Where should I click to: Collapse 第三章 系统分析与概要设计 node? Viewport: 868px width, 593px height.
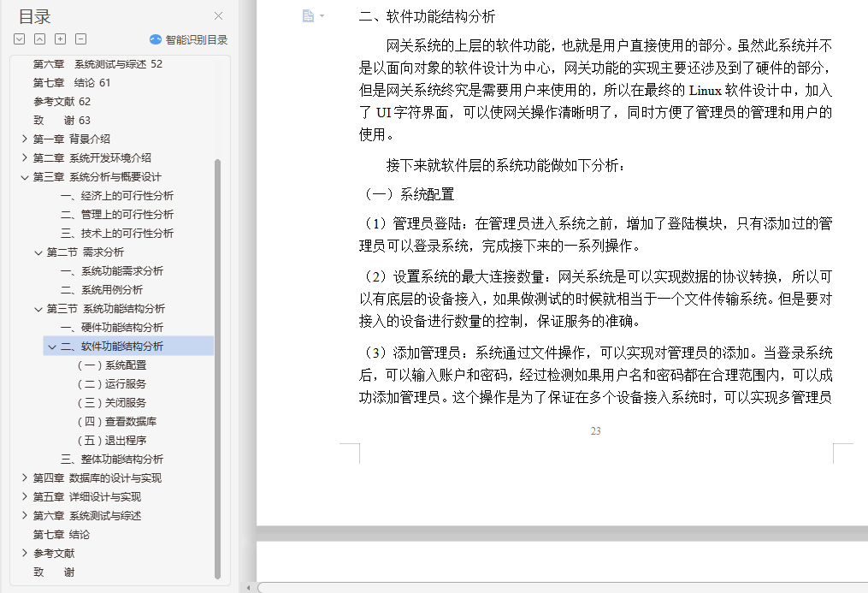coord(24,177)
